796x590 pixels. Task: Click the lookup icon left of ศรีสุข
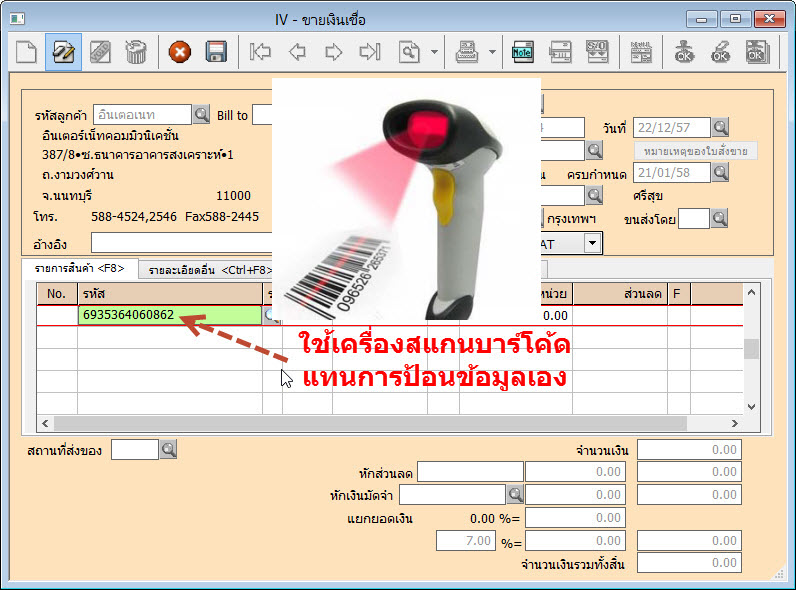tap(594, 195)
